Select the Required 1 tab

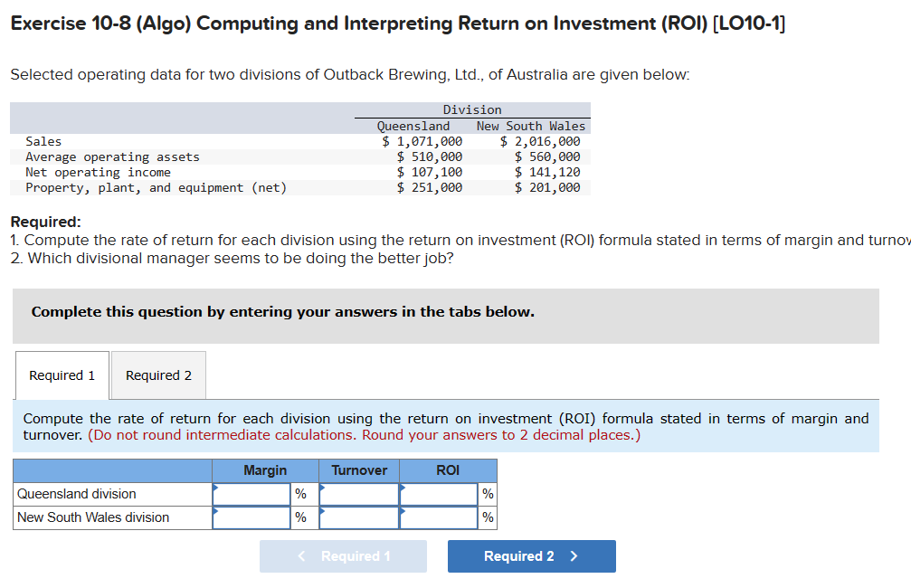click(62, 375)
